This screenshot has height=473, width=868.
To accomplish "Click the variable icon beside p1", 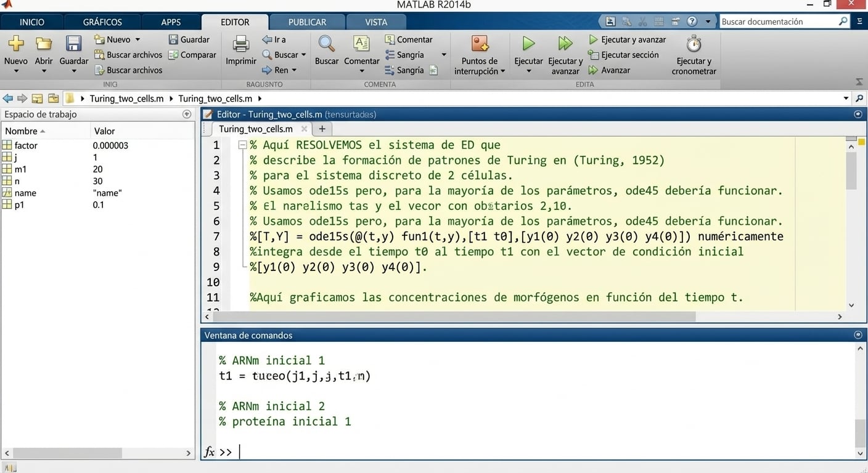I will pos(7,204).
